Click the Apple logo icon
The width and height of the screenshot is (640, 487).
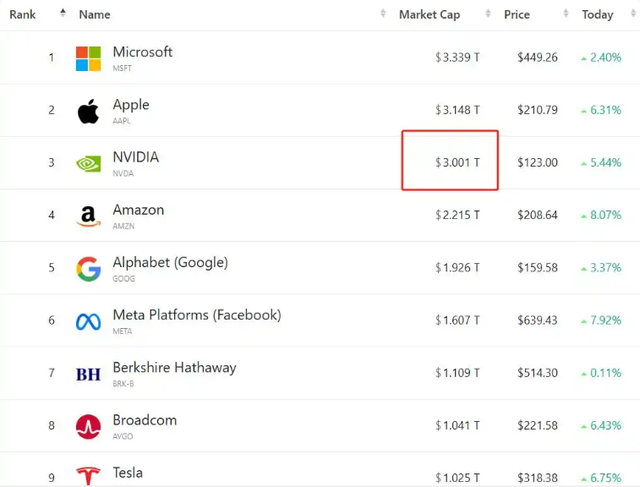[88, 111]
